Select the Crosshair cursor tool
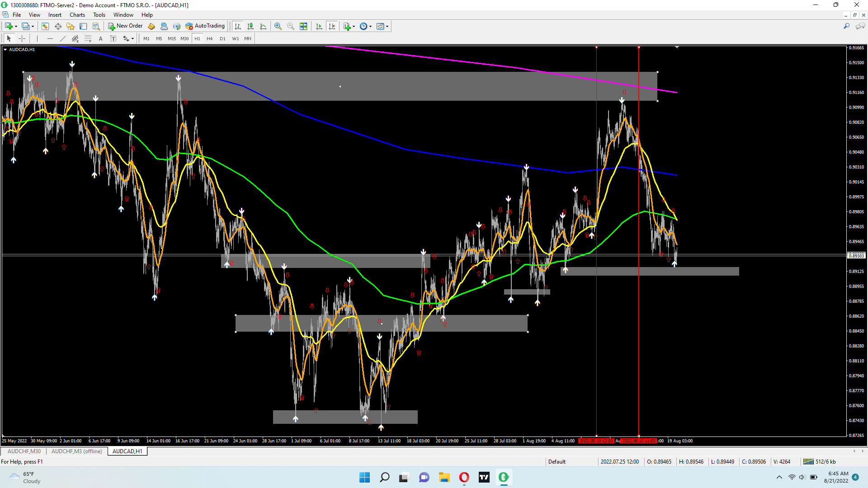Screen dimensions: 868x488 [22, 38]
